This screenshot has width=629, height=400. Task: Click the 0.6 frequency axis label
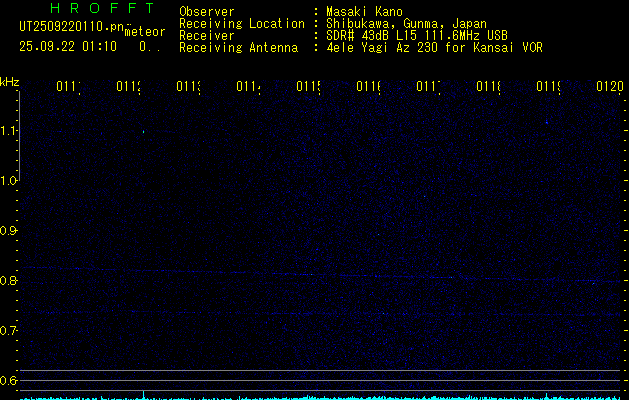coord(9,381)
